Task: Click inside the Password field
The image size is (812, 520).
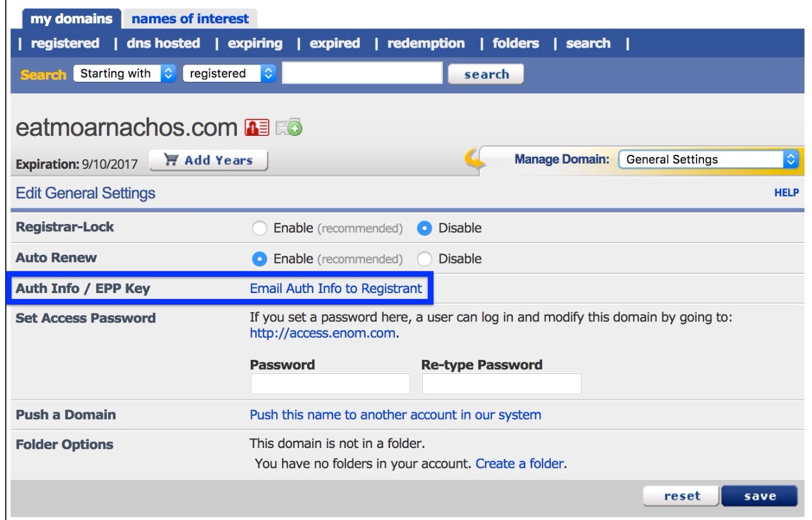Action: pyautogui.click(x=330, y=383)
